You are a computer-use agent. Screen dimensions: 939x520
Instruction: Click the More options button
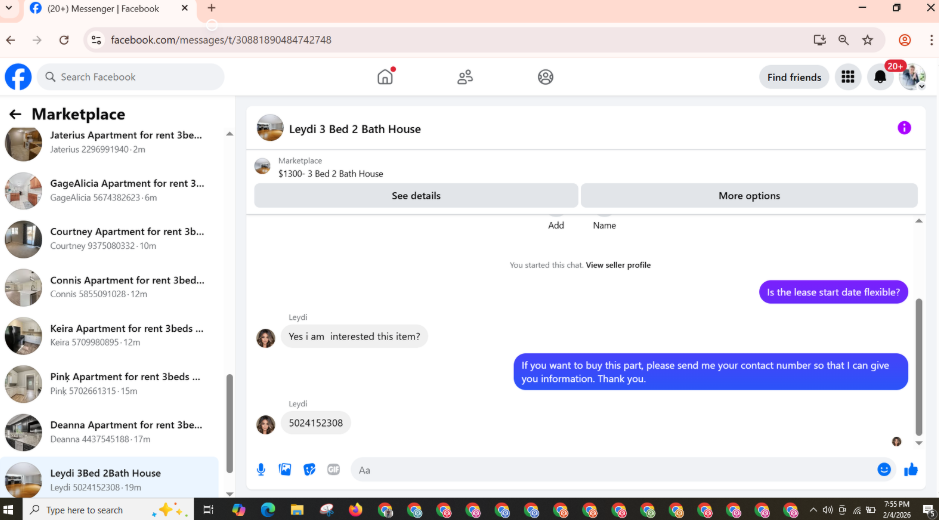tap(749, 196)
